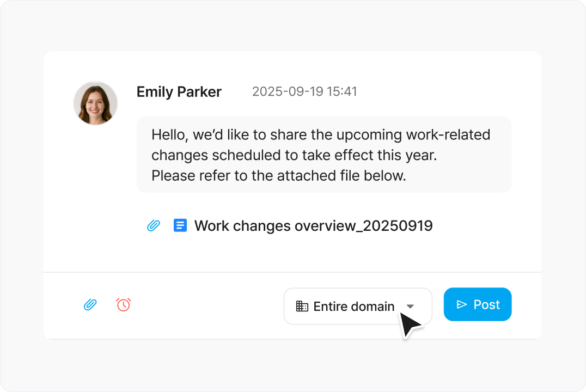Click the red alarm clock schedule icon
586x392 pixels.
pos(124,305)
